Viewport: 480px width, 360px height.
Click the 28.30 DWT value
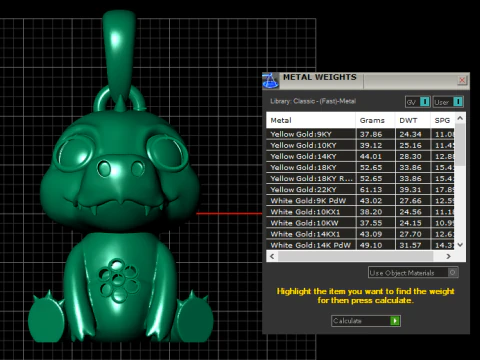click(x=410, y=156)
